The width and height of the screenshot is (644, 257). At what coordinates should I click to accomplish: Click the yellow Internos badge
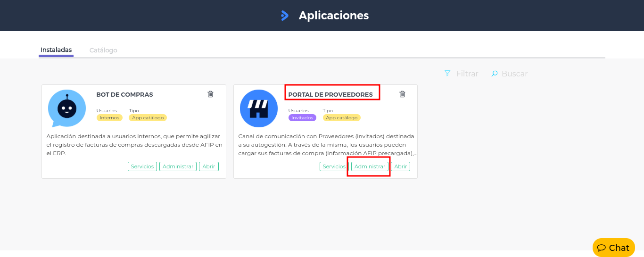point(109,118)
